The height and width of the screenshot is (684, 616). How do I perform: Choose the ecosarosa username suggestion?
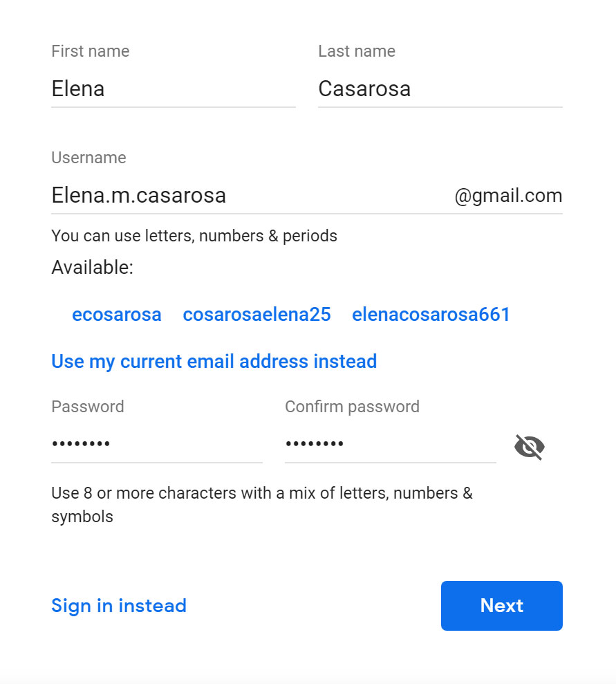(x=116, y=314)
